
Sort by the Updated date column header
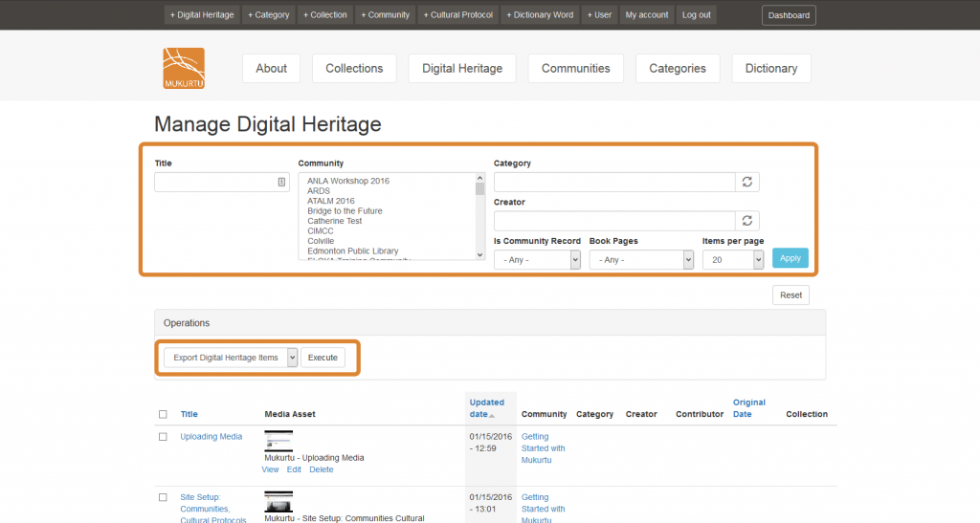[x=486, y=408]
